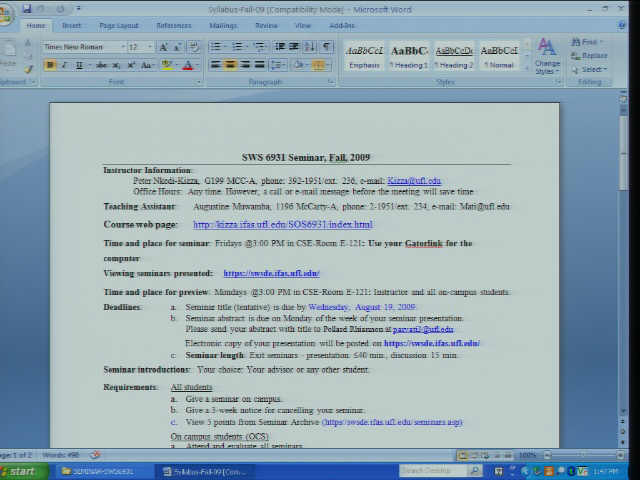Open the Customize Quick Access Toolbar dropdown

tap(78, 9)
